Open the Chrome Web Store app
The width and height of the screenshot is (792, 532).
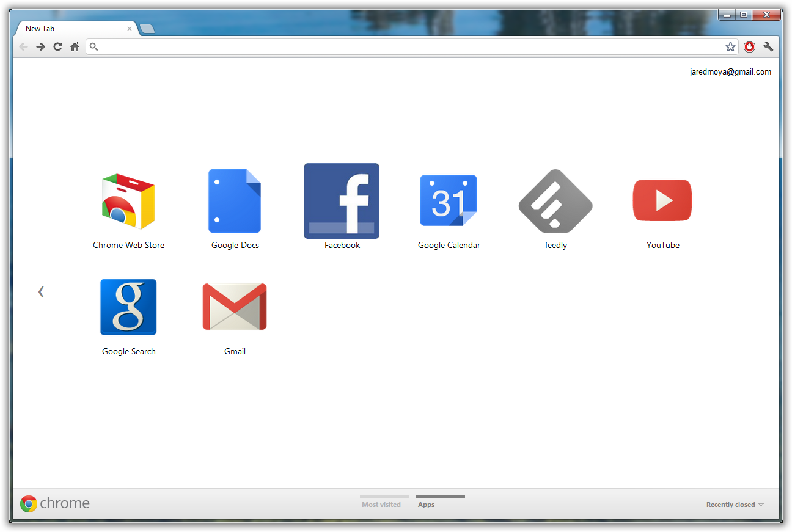tap(128, 201)
